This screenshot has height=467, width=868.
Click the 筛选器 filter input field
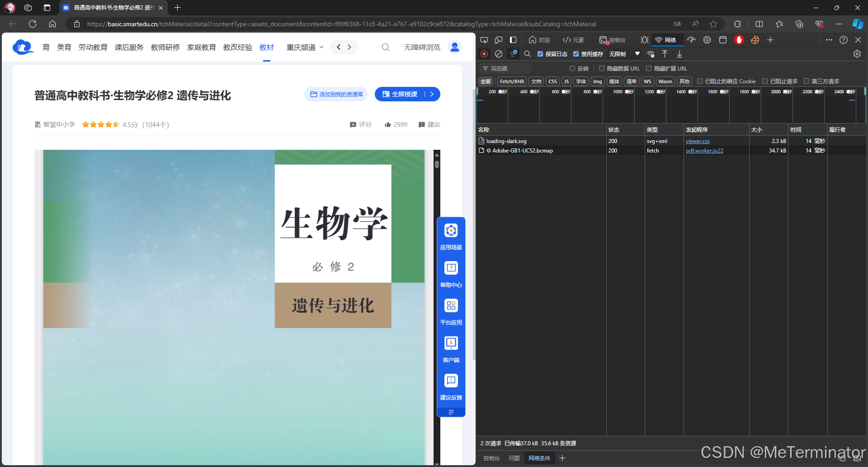click(x=506, y=68)
